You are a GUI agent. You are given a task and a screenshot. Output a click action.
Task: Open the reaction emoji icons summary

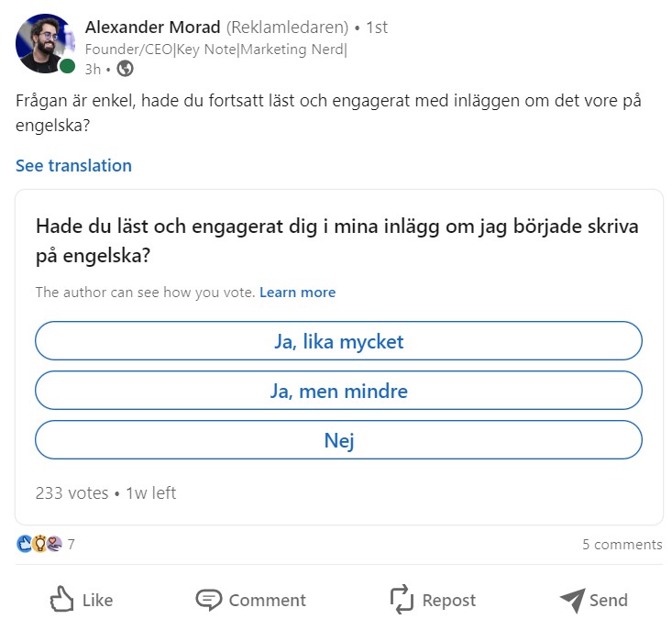tap(39, 544)
